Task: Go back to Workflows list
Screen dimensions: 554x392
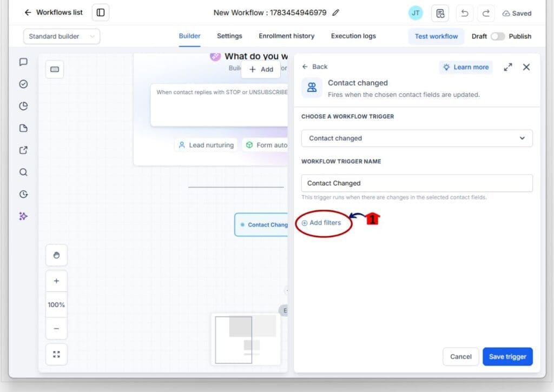Action: (54, 13)
